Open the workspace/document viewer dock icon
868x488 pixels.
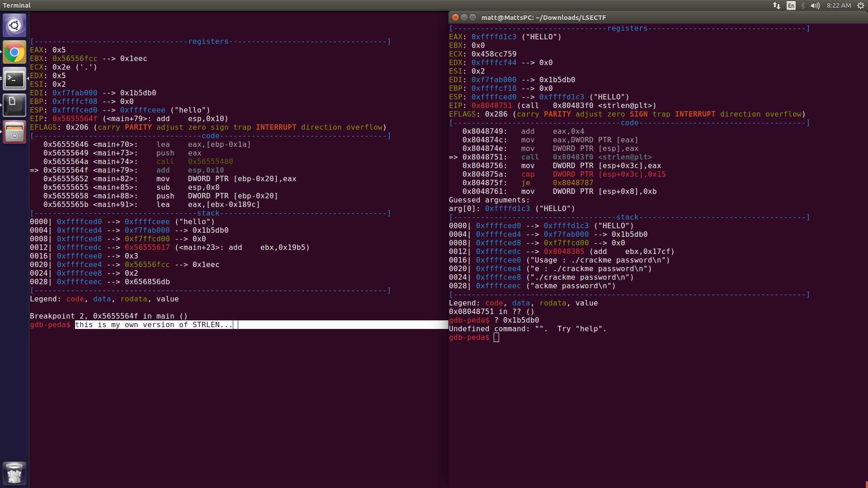tap(14, 105)
